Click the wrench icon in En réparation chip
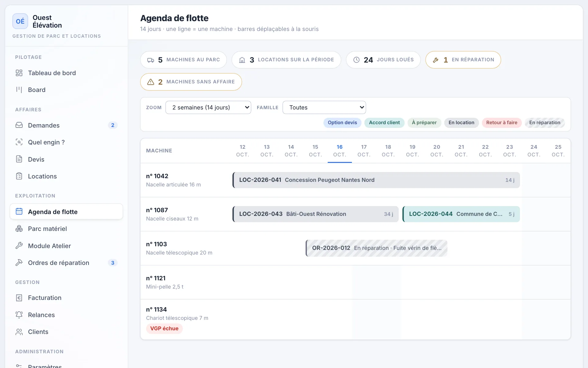588x368 pixels. point(436,60)
